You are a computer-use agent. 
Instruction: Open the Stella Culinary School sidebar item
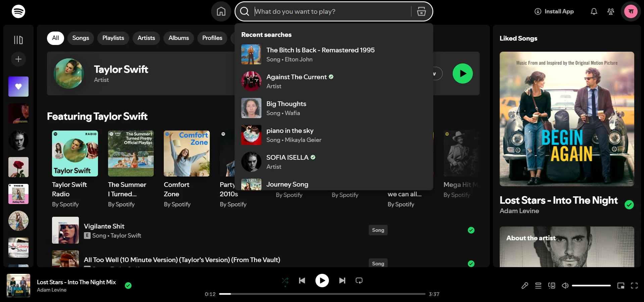(x=18, y=248)
